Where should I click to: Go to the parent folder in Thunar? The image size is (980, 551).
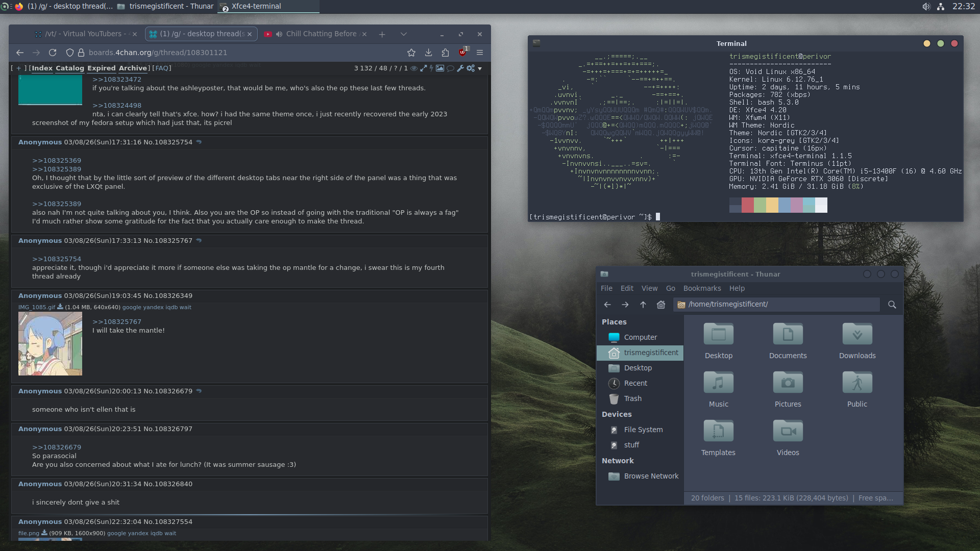tap(643, 305)
